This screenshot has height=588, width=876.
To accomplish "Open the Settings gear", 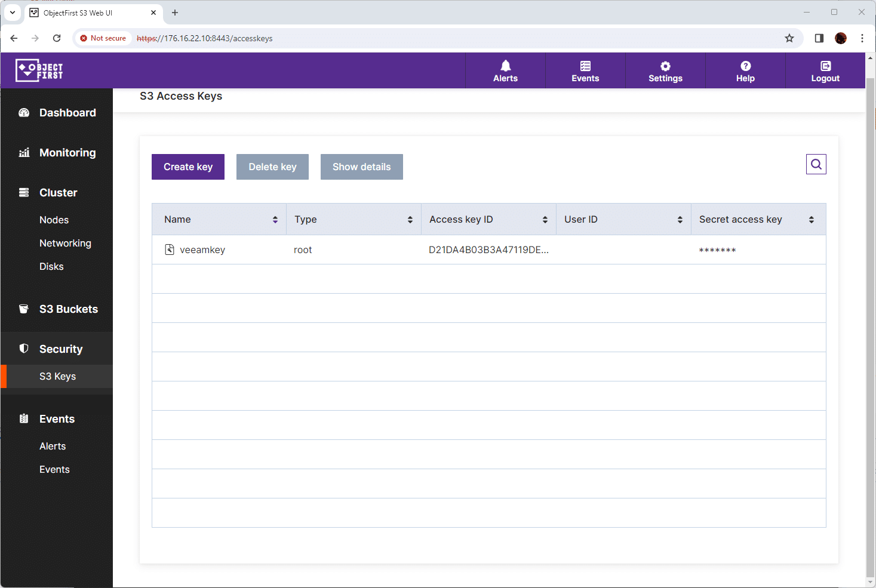I will coord(665,71).
